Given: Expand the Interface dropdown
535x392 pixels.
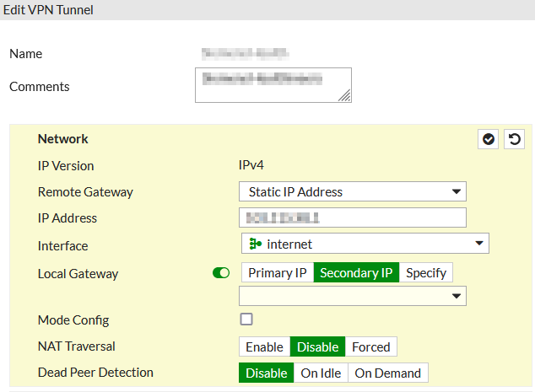Looking at the screenshot, I should [365, 244].
